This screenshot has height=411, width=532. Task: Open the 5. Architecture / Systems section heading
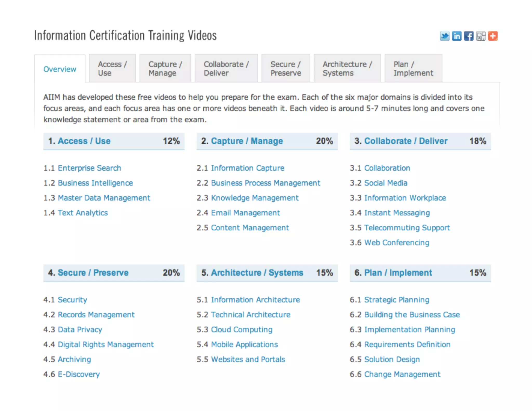(x=257, y=273)
